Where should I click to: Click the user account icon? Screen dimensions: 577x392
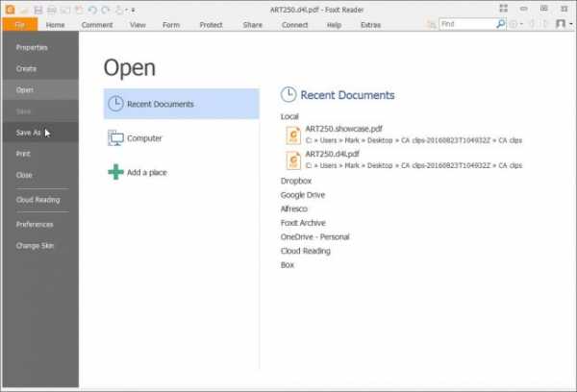pos(561,24)
